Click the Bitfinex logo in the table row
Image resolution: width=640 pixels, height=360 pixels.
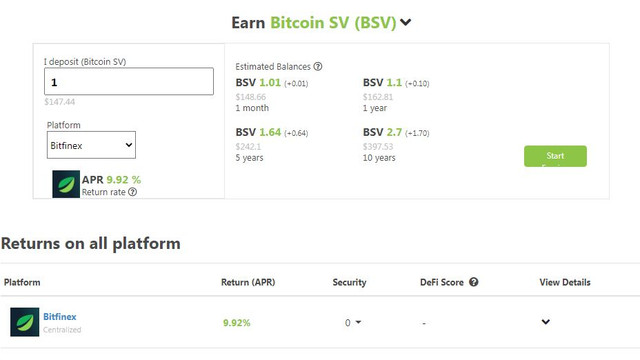click(25, 322)
